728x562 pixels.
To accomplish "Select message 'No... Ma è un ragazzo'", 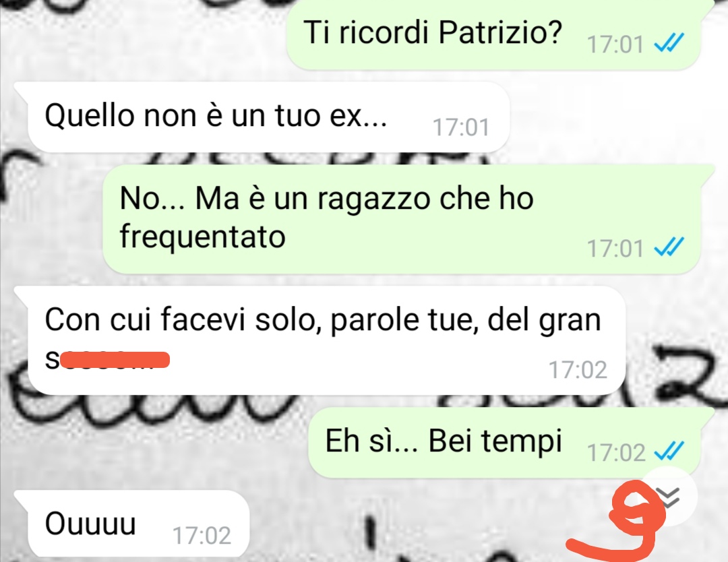I will coord(402,218).
